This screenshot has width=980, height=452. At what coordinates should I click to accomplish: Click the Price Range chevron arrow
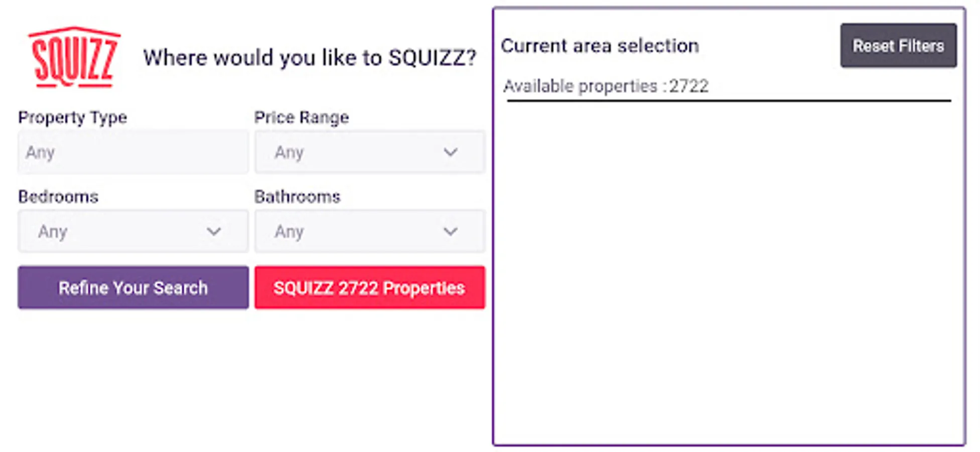tap(450, 152)
